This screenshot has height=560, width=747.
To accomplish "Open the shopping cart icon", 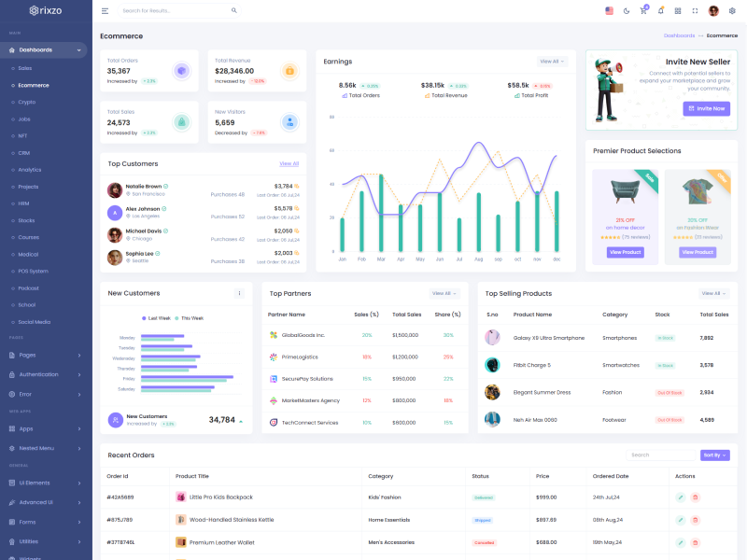I will pos(643,11).
